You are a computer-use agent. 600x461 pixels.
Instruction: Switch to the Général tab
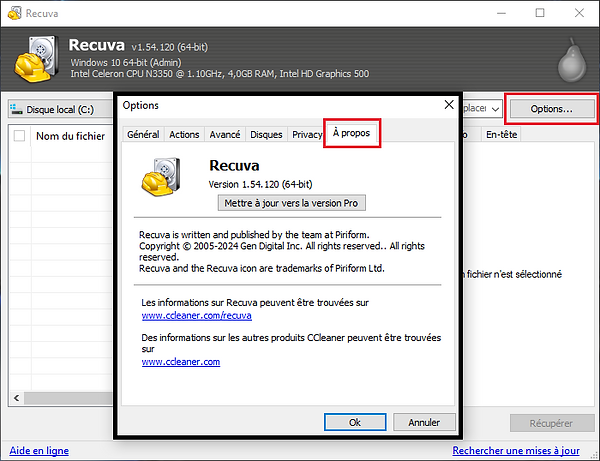tap(143, 135)
